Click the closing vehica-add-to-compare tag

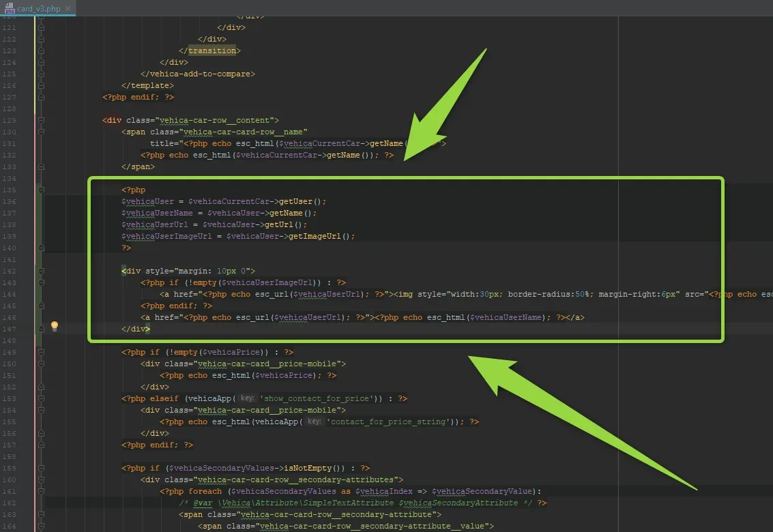198,74
